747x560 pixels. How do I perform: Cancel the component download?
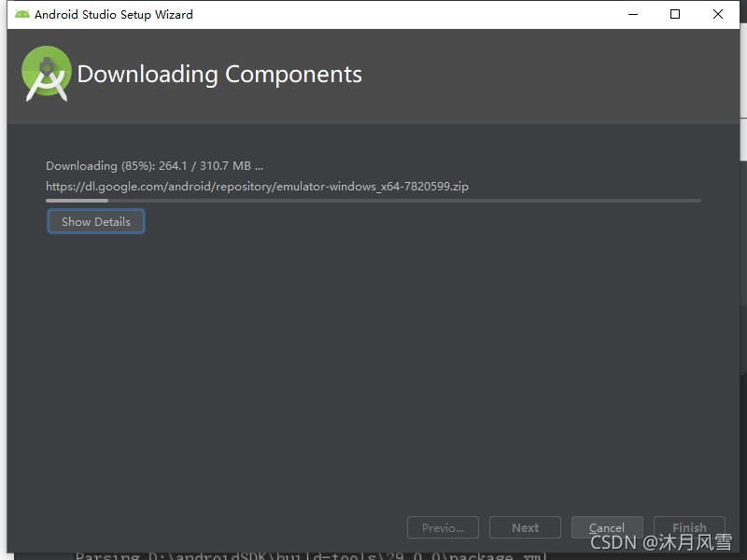click(607, 527)
